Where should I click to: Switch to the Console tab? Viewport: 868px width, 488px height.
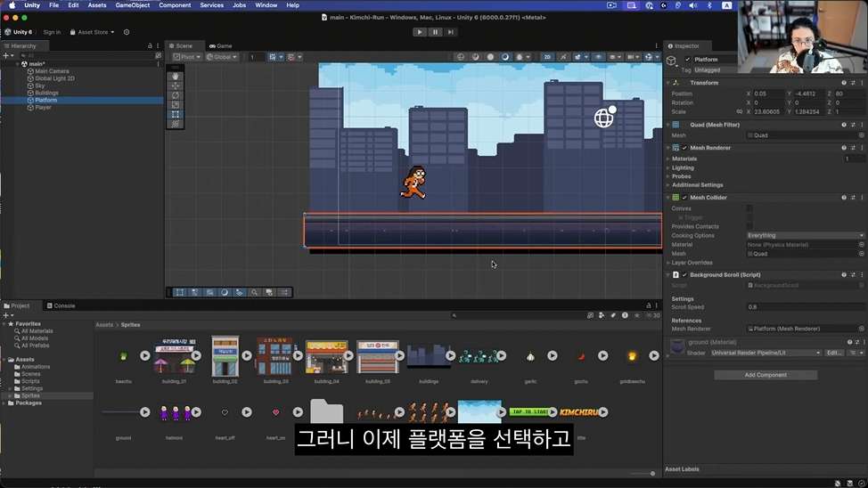click(x=61, y=305)
